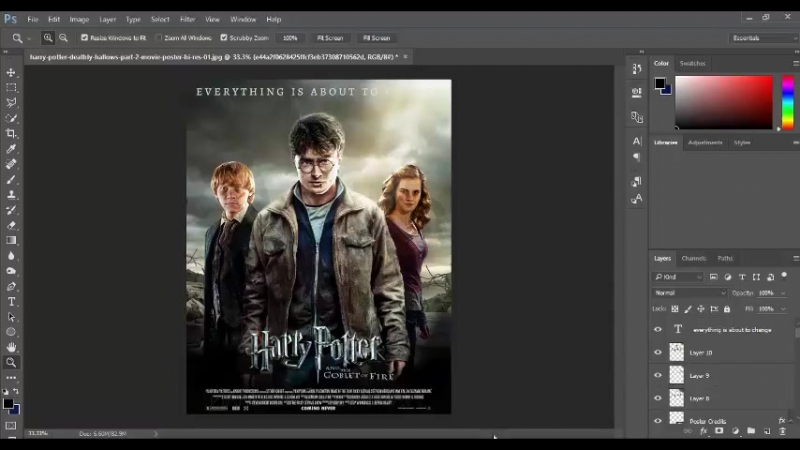Select the Move tool
800x450 pixels.
[x=11, y=72]
